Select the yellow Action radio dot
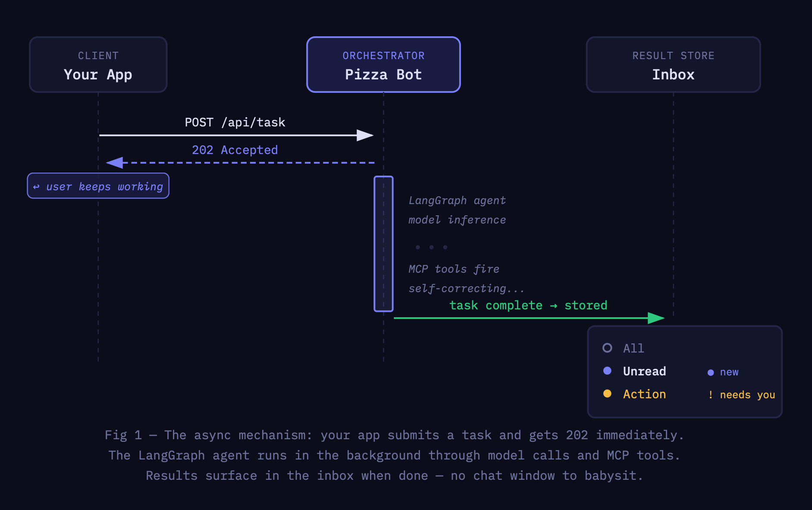The height and width of the screenshot is (510, 812). [x=607, y=394]
